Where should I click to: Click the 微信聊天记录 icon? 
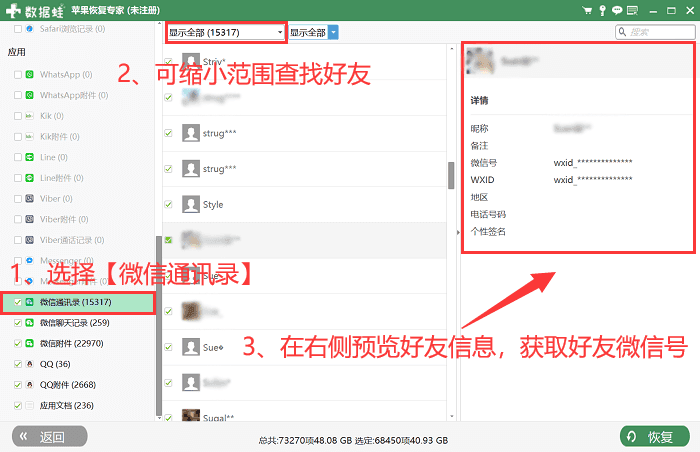tap(29, 323)
